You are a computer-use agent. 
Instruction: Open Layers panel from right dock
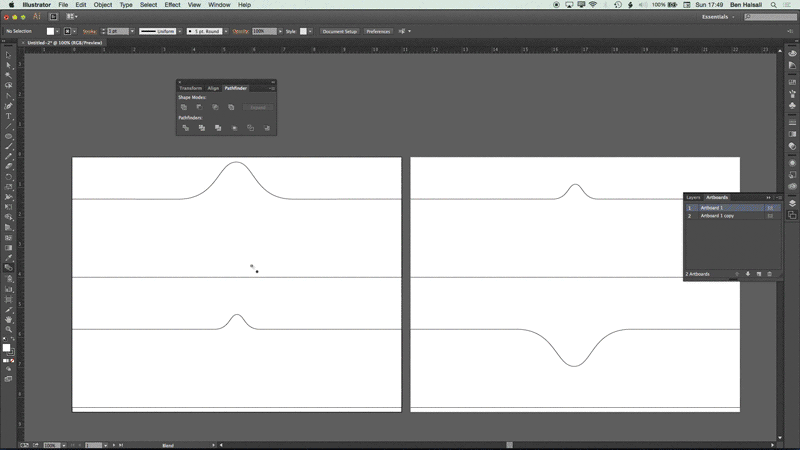coord(792,203)
